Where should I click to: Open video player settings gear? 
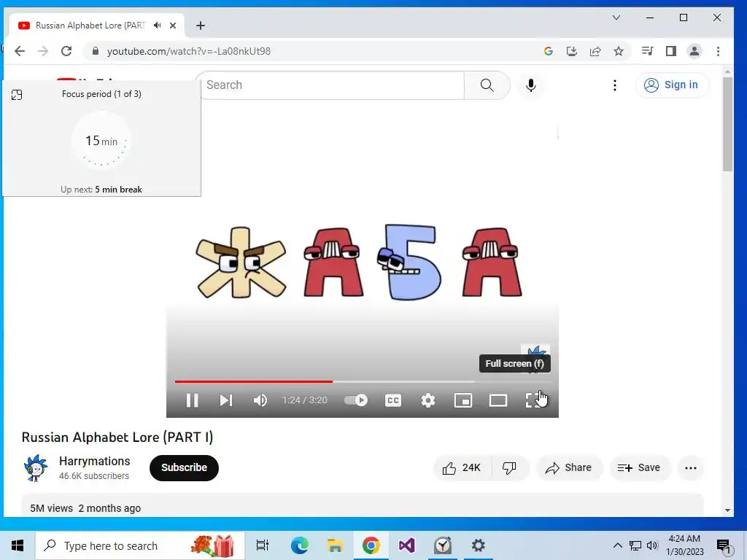pos(427,400)
